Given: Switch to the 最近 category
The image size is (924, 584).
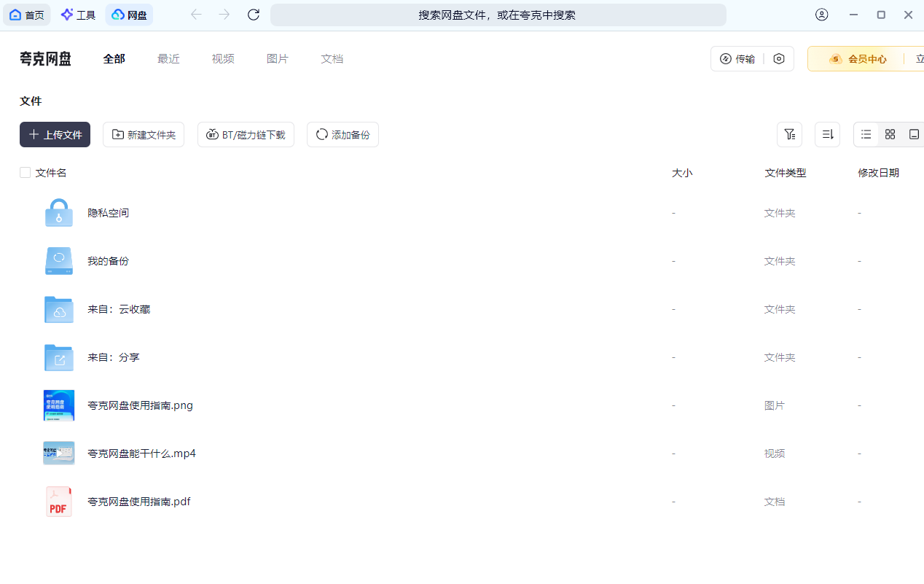Looking at the screenshot, I should [168, 59].
